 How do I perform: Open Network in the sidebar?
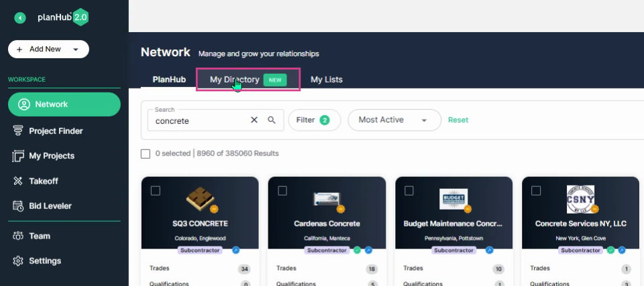(64, 104)
